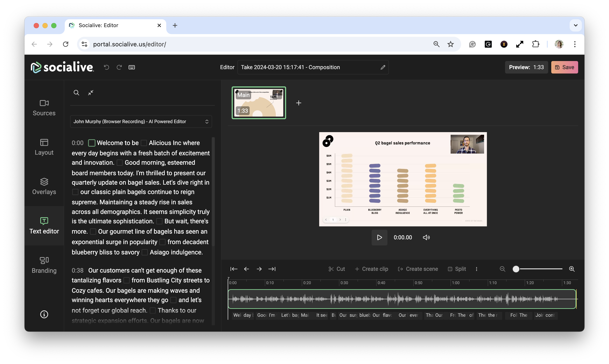Open the Branding tab in the sidebar

[44, 265]
